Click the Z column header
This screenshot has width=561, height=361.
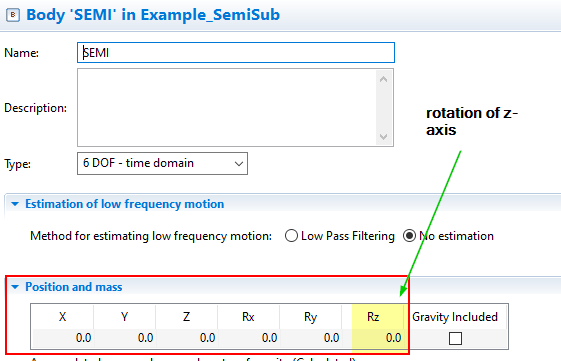pos(186,317)
